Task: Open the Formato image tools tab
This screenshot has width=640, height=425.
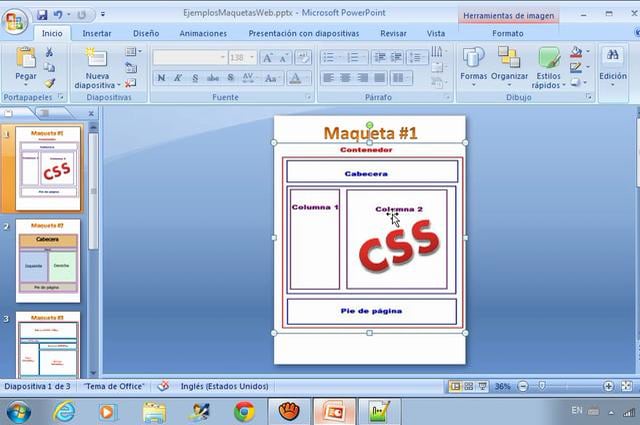Action: (x=508, y=33)
